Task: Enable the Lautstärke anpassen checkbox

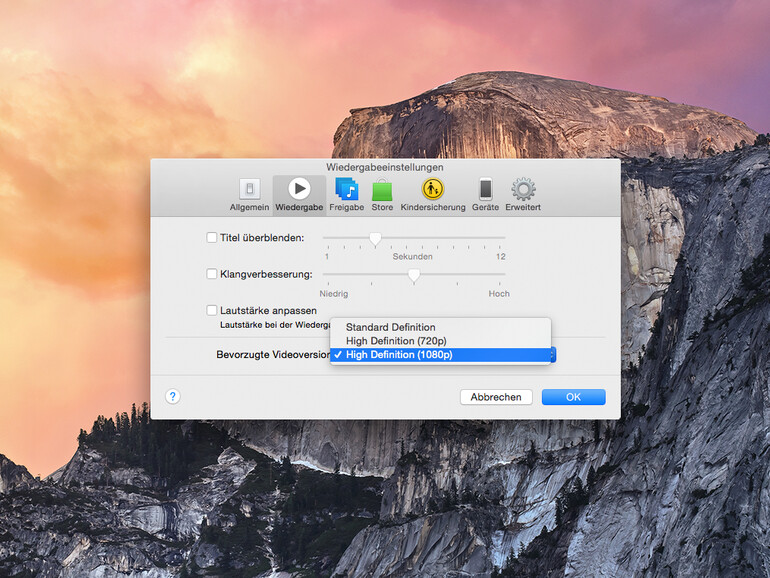Action: point(211,310)
